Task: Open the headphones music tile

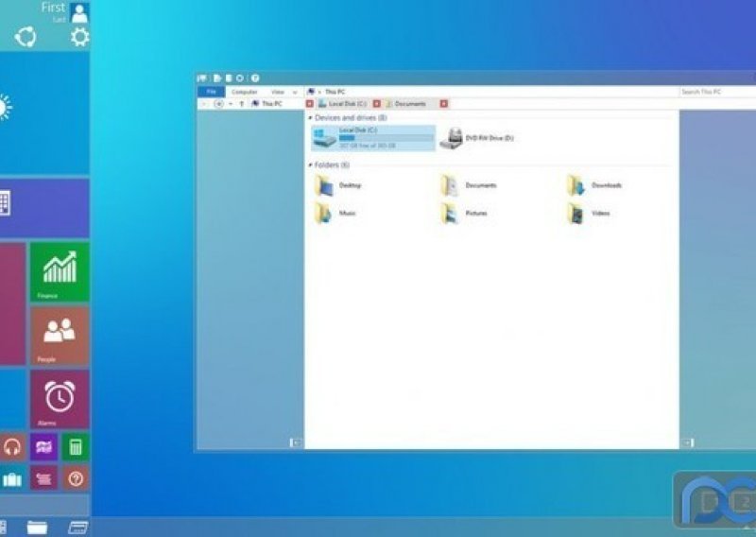Action: click(12, 447)
